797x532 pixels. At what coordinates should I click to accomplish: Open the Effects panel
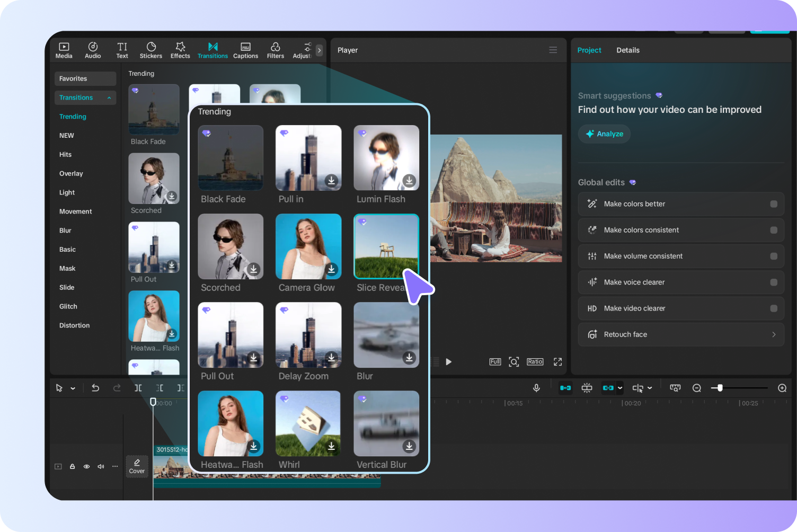(180, 50)
